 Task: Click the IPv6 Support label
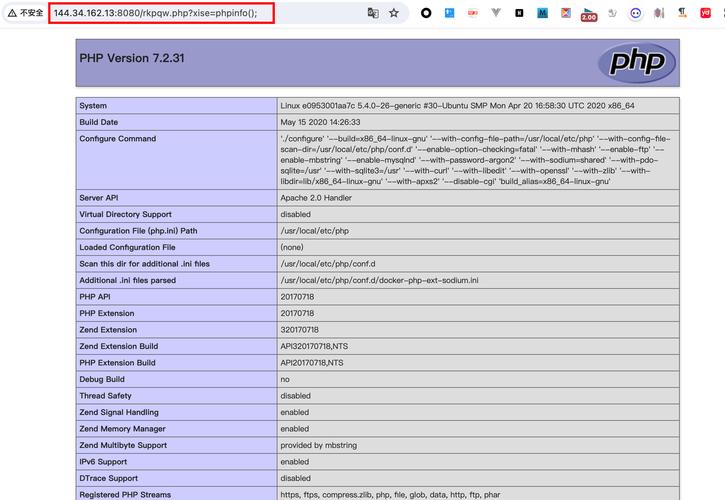tap(103, 462)
